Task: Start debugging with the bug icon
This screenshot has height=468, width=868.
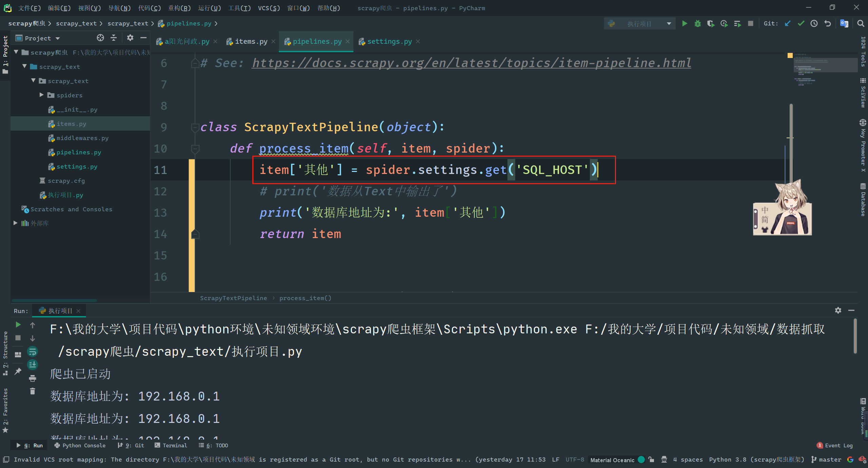Action: [697, 23]
